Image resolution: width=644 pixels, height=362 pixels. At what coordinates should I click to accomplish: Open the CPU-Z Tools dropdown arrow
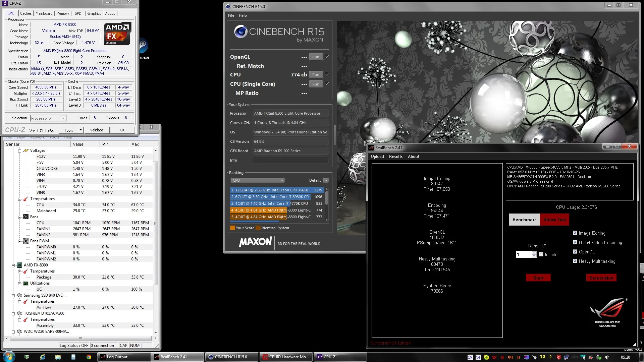tap(80, 130)
